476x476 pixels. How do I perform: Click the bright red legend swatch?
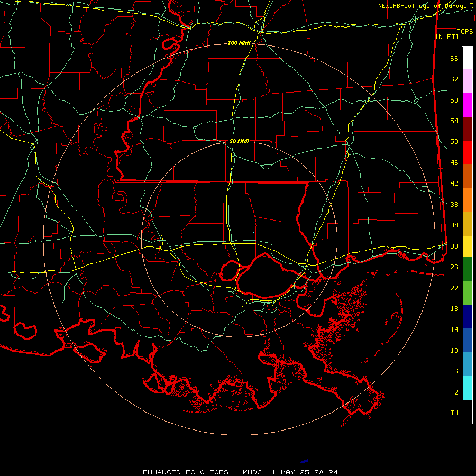pyautogui.click(x=467, y=152)
